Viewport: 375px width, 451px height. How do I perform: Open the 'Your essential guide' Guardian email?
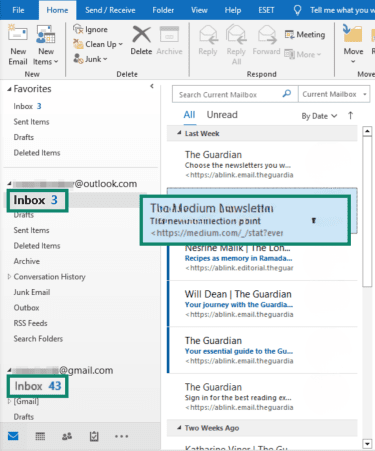(262, 350)
